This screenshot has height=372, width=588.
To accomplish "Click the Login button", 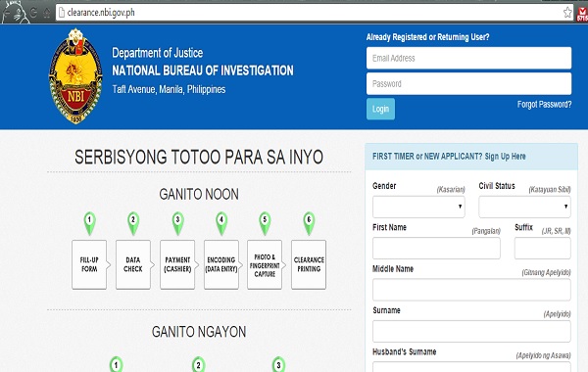I will [x=380, y=109].
